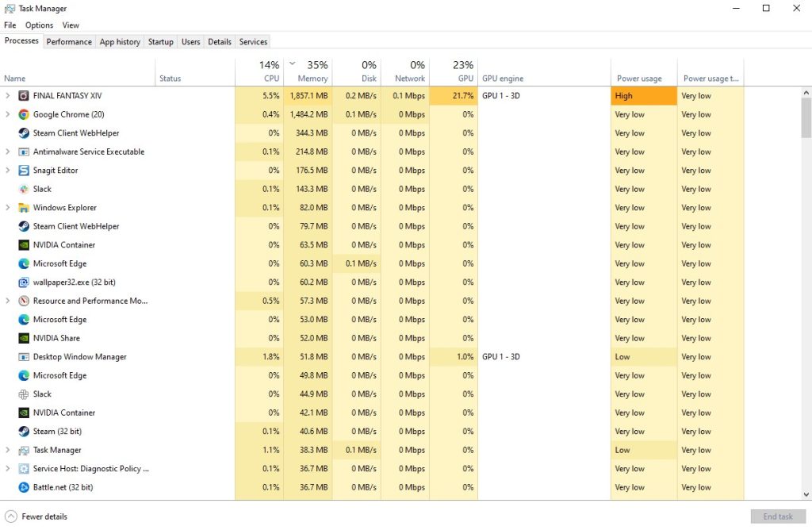Screen dimensions: 812x530
Task: Click the Steam Client WebHelper icon at 79.7 MB
Action: pos(24,226)
